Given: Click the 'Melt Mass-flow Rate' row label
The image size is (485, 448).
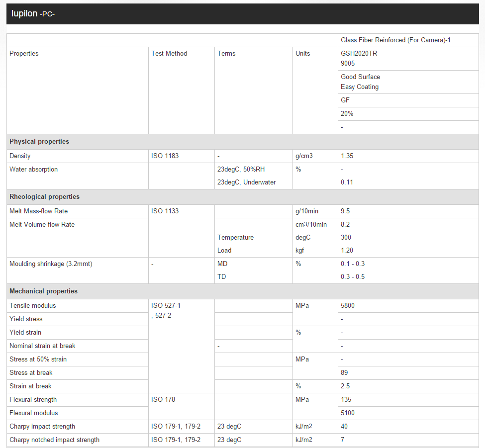Looking at the screenshot, I should tap(38, 211).
